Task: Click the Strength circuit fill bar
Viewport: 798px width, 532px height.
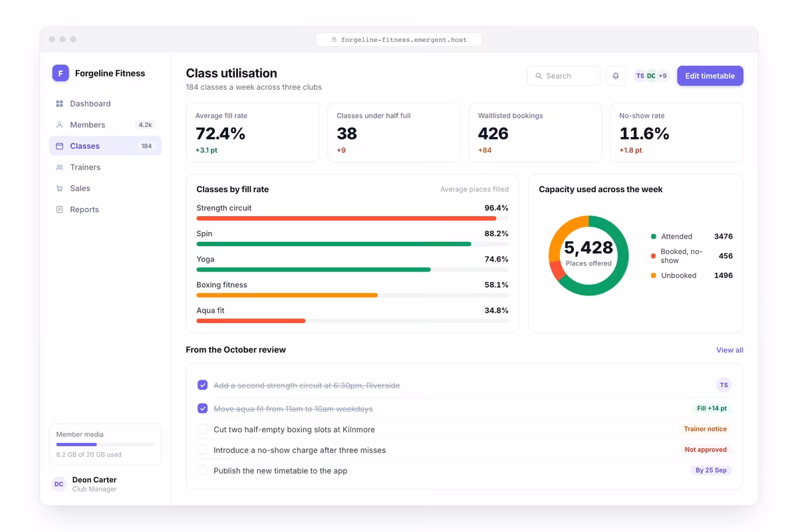Action: click(352, 218)
